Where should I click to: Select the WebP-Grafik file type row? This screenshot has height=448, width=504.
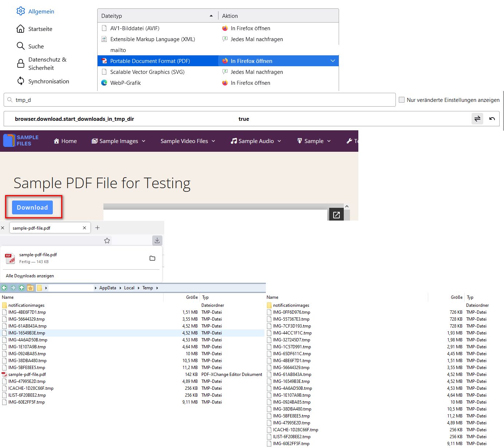point(218,83)
